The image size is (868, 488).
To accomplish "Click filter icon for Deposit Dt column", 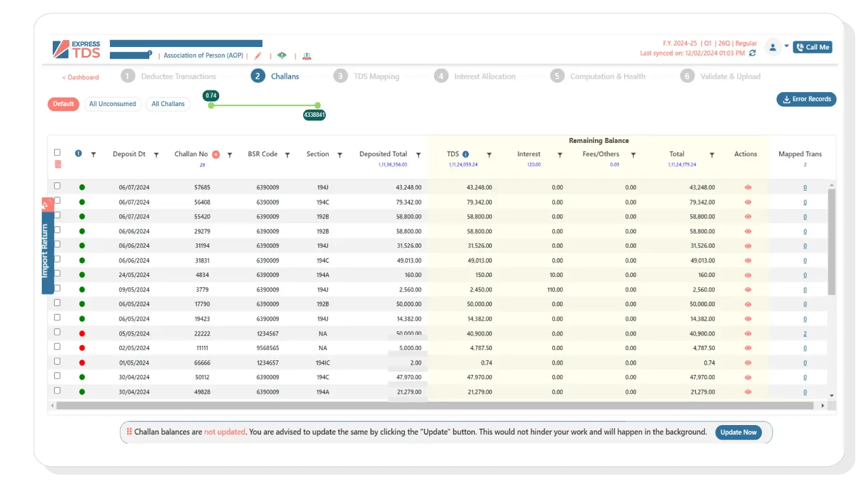I will click(156, 155).
